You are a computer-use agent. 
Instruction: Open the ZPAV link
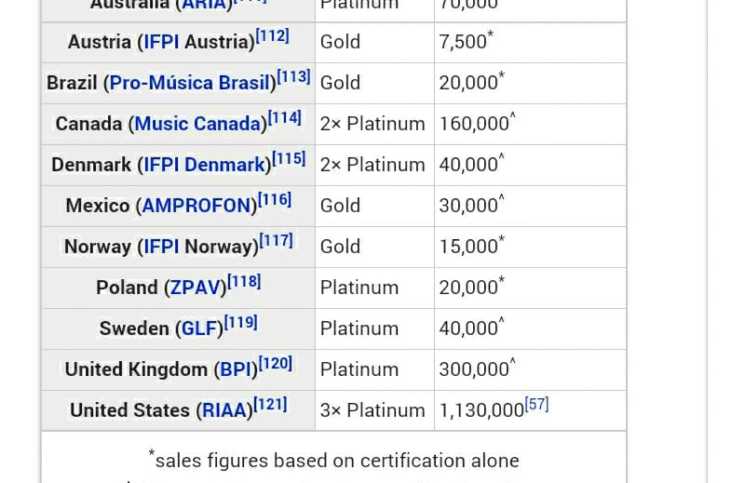pos(193,288)
